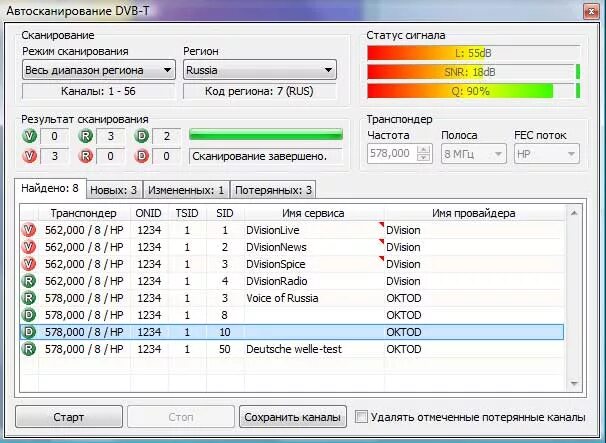Click the R icon of DVisionRadio row
Image resolution: width=606 pixels, height=443 pixels.
(29, 281)
